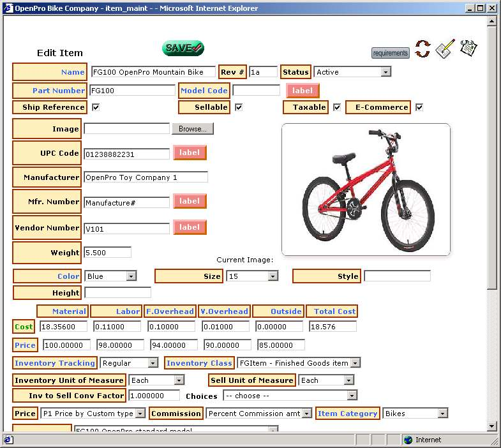Click the label button beside Vendor Number
Image resolution: width=501 pixels, height=448 pixels.
tap(190, 227)
